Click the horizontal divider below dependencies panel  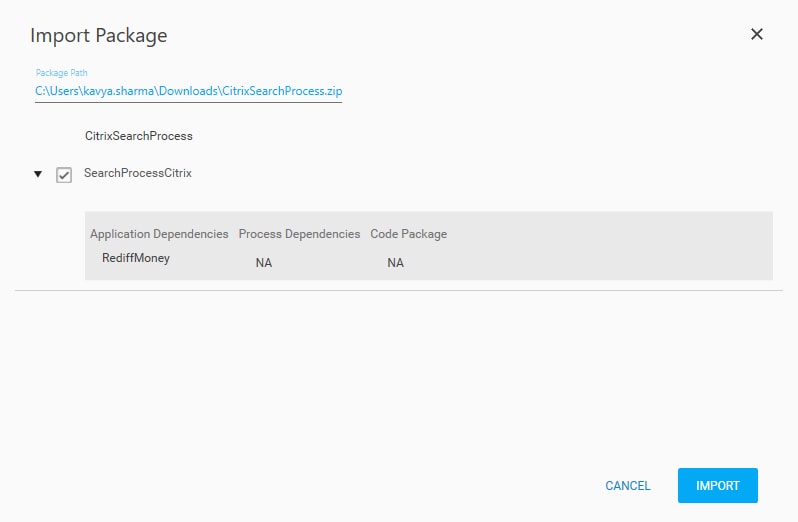click(x=399, y=291)
